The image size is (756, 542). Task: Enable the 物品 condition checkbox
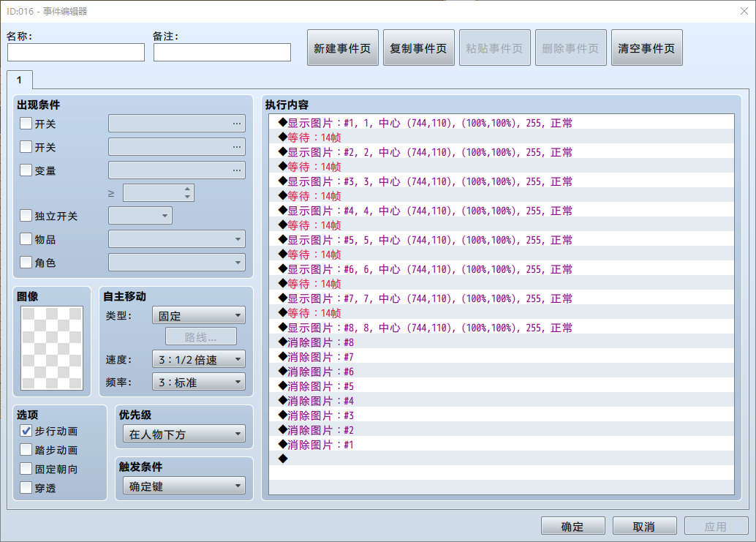click(26, 238)
